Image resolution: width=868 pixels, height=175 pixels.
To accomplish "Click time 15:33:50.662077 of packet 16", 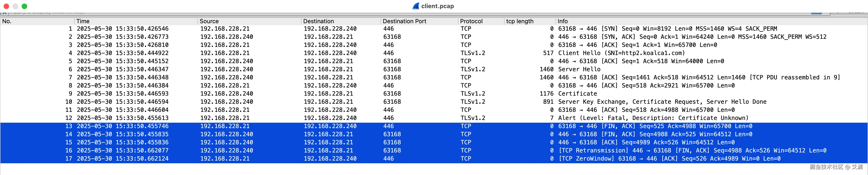I will click(123, 150).
